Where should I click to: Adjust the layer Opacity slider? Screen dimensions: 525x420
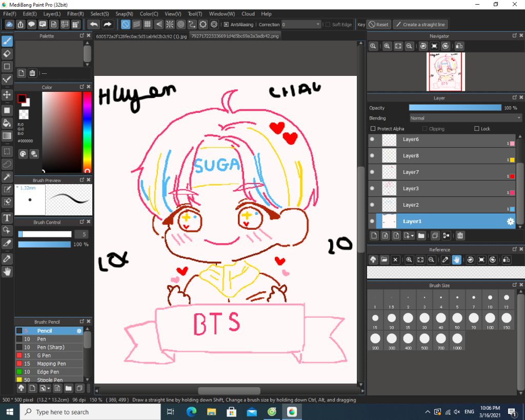(x=455, y=108)
